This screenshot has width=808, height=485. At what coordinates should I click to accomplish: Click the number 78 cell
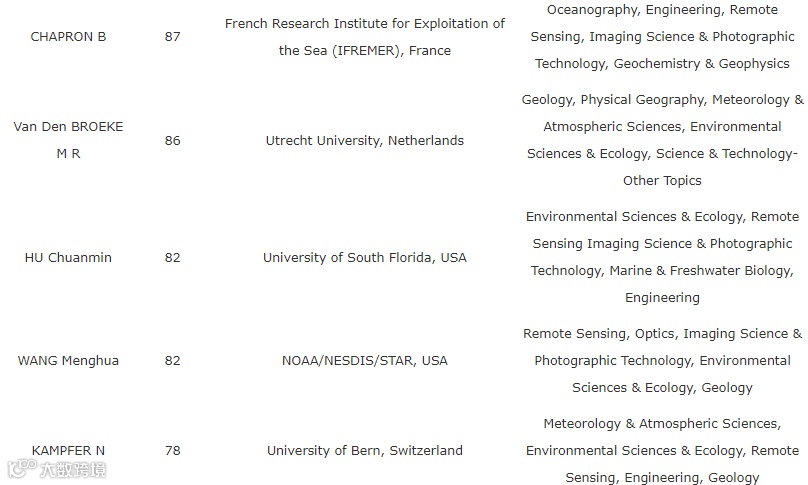tap(173, 450)
